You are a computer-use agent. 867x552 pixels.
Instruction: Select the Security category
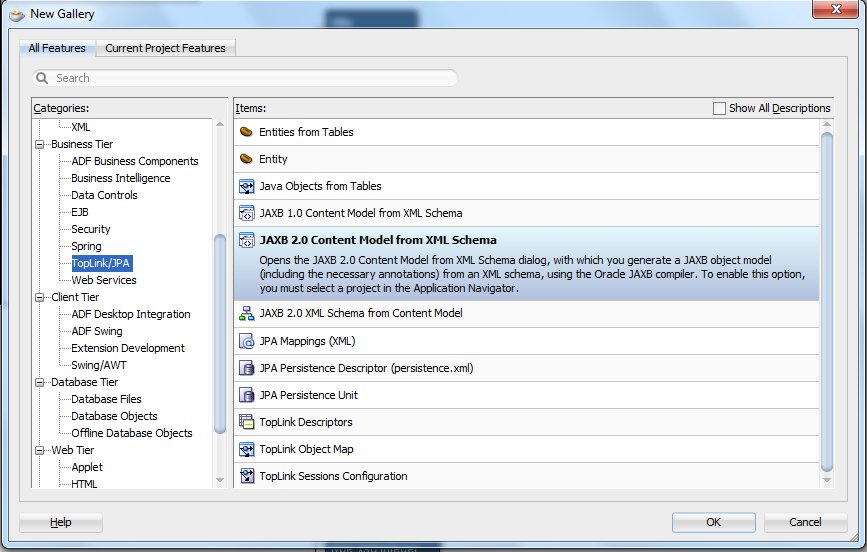(x=91, y=230)
